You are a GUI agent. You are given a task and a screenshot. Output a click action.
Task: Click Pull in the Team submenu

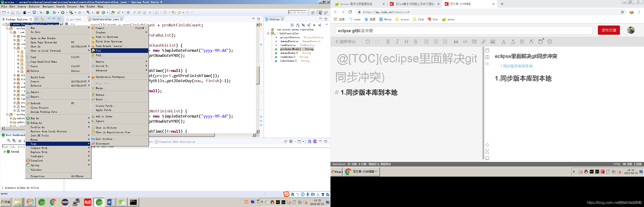point(120,50)
